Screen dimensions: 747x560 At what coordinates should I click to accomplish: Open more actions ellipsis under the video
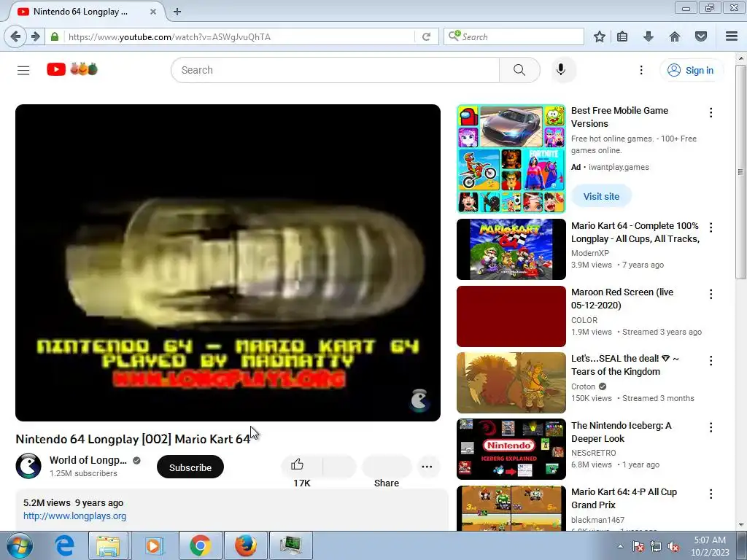[x=427, y=467]
